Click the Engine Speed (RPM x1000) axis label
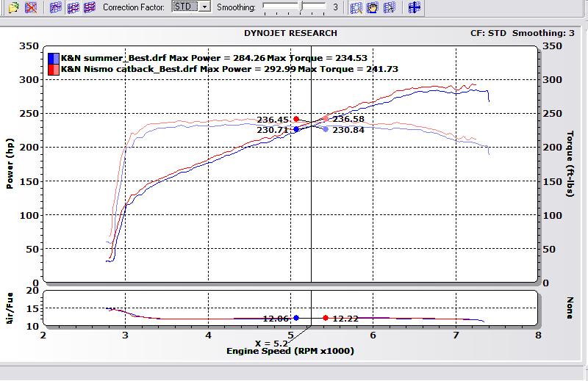 (x=290, y=352)
